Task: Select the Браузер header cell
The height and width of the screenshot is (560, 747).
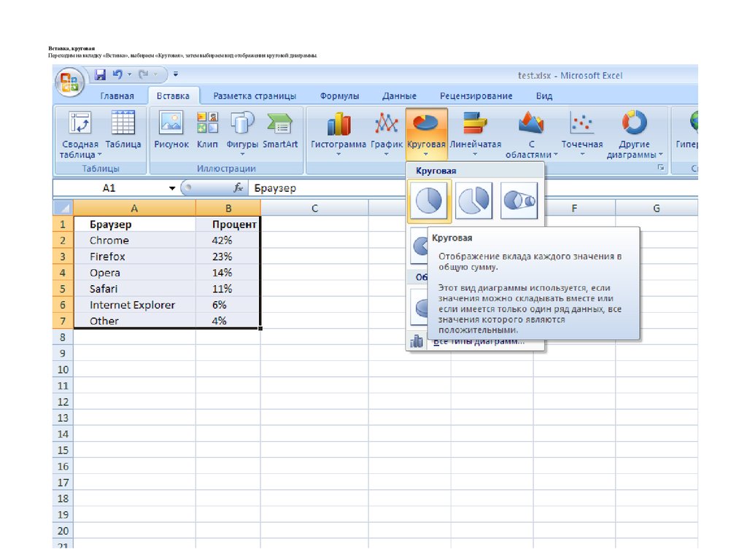Action: pyautogui.click(x=134, y=225)
